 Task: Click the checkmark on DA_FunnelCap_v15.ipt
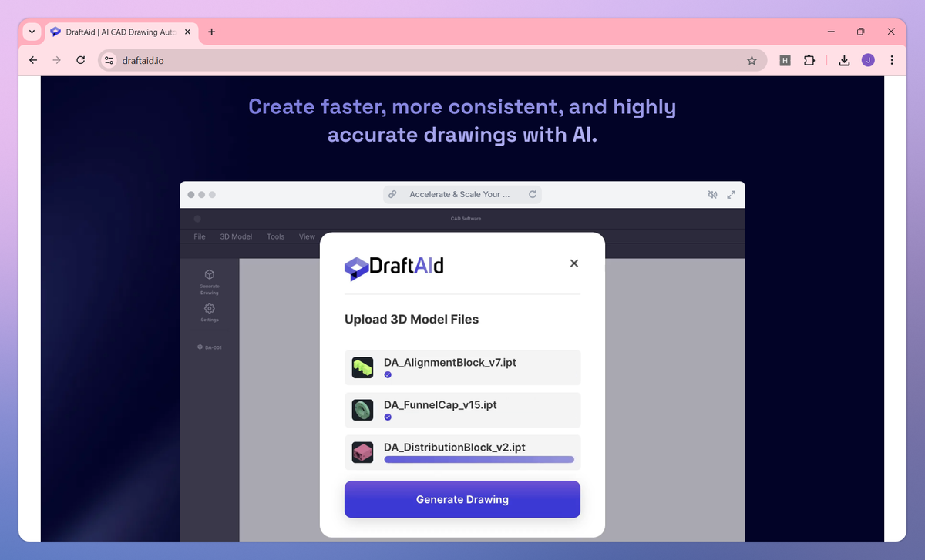pos(388,417)
